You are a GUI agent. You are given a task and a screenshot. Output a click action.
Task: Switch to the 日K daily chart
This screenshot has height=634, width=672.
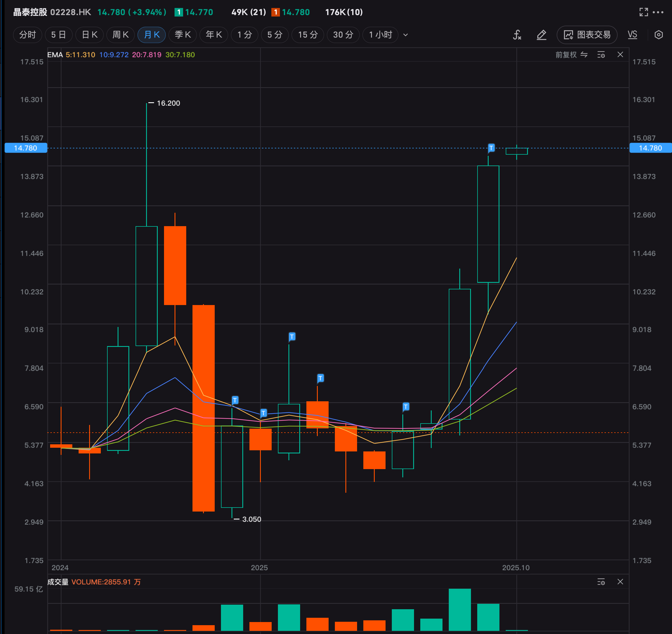[90, 35]
